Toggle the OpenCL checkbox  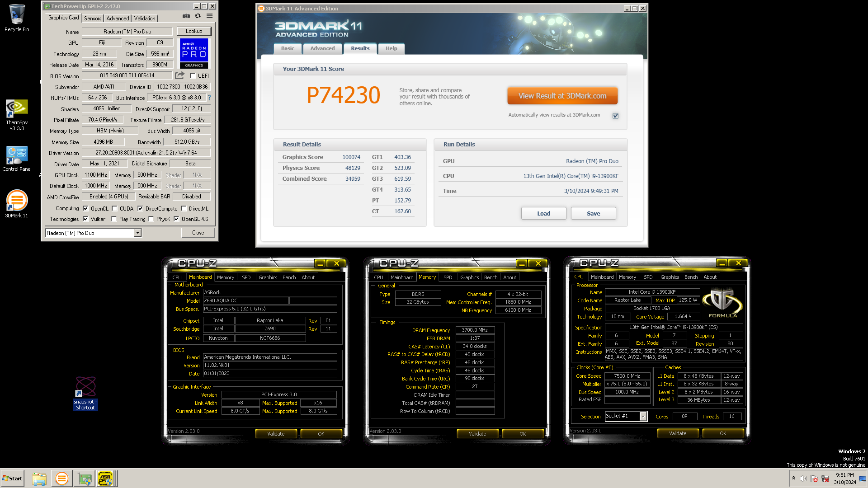click(85, 208)
